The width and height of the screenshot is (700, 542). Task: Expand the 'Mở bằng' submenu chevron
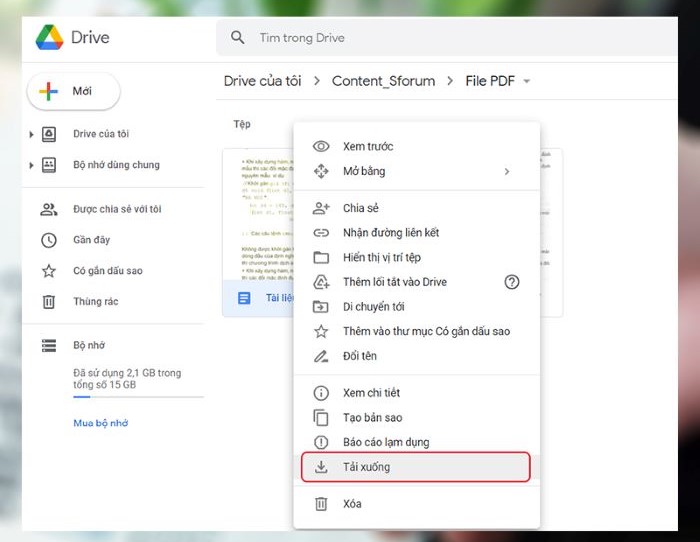click(507, 171)
